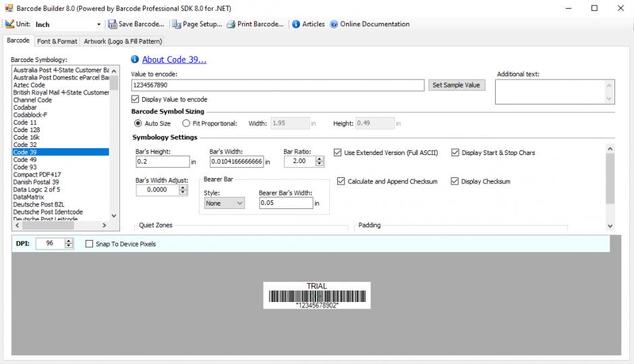Click symbology list scroll-right arrow

pyautogui.click(x=105, y=225)
